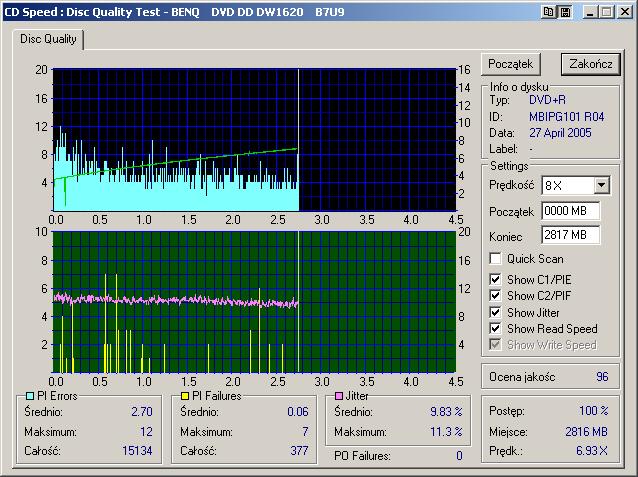This screenshot has width=638, height=477.
Task: Uncheck Show C1/PIE
Action: (495, 280)
